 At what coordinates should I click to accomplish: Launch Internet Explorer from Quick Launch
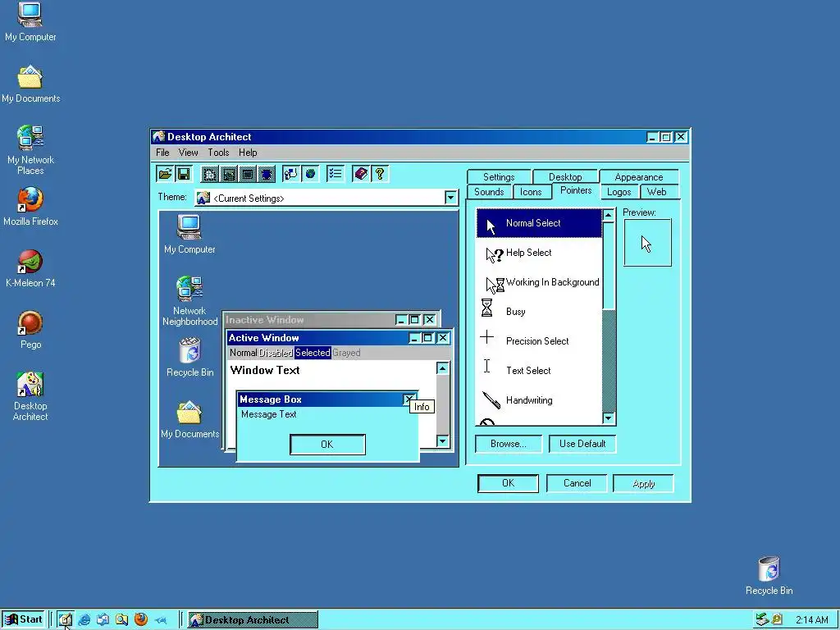pyautogui.click(x=84, y=620)
